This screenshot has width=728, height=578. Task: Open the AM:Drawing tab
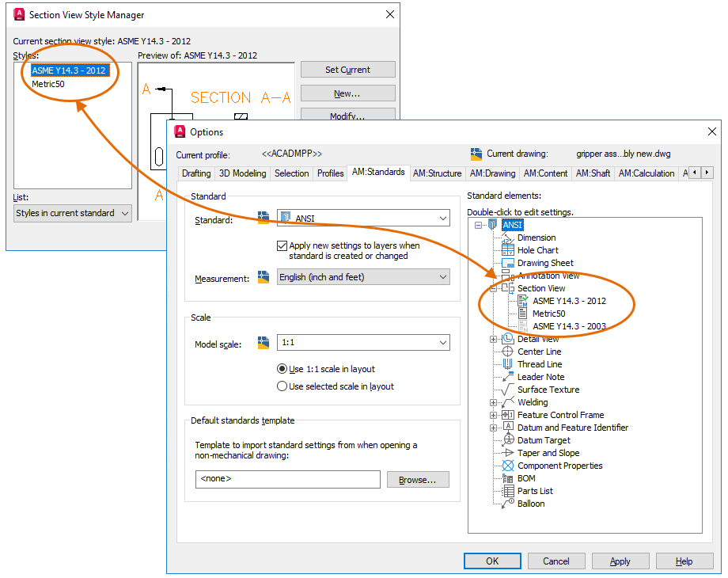(493, 173)
